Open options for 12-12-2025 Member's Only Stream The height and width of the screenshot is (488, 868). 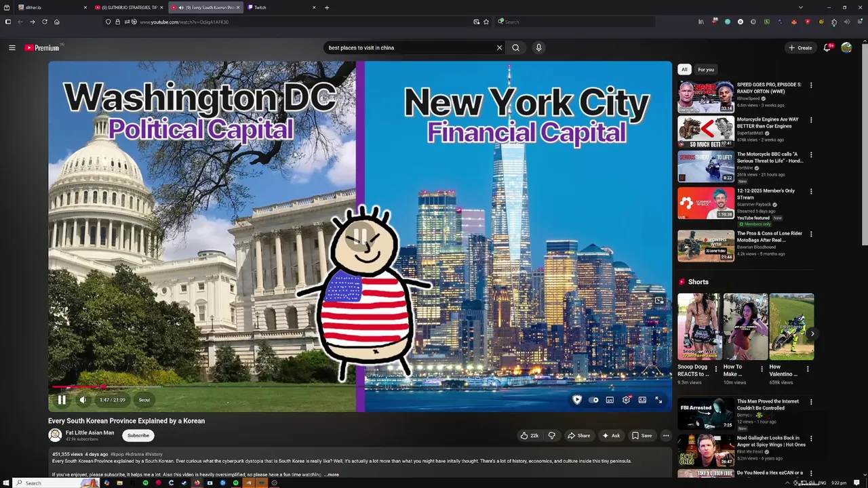coord(811,191)
